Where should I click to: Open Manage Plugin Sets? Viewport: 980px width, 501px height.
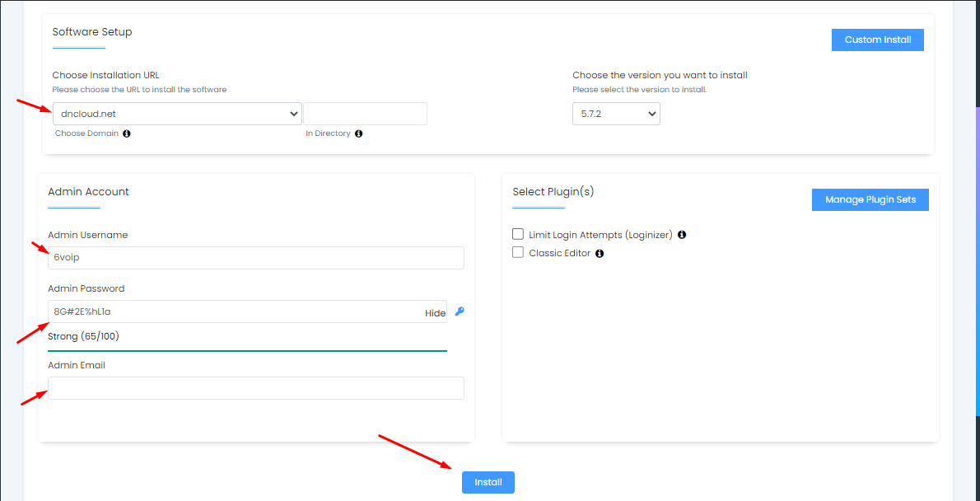click(870, 199)
